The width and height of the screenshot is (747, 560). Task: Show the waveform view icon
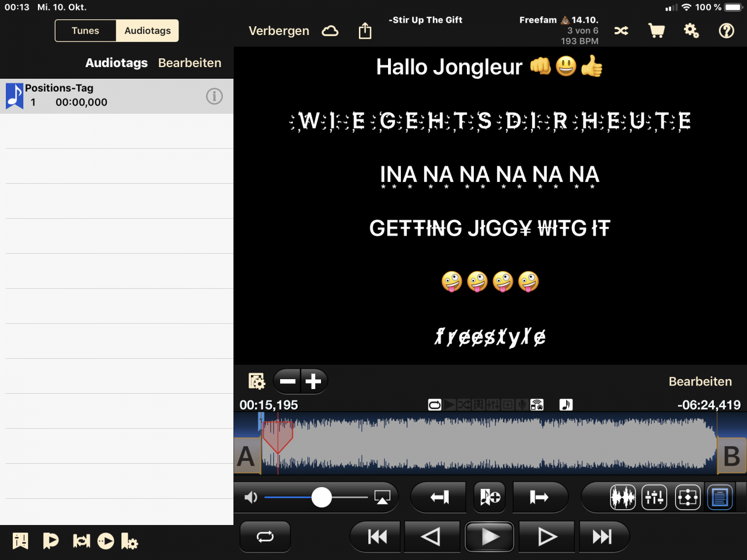coord(623,498)
